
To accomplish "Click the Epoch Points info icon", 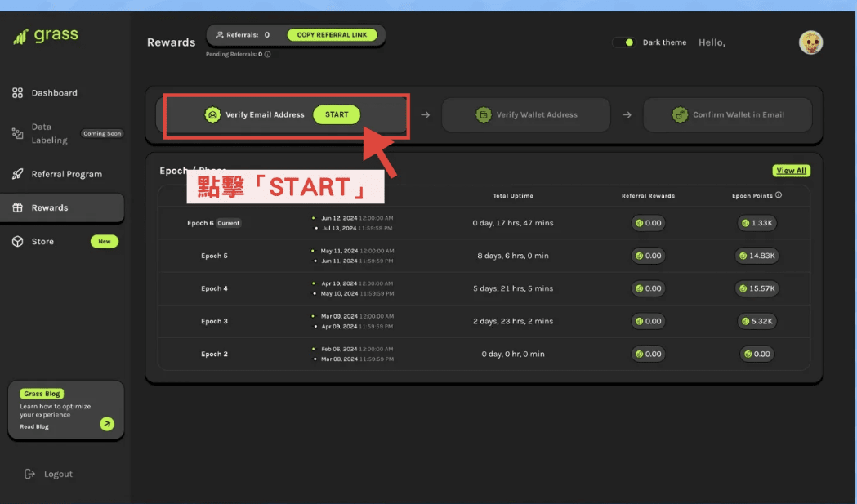I will tap(779, 195).
